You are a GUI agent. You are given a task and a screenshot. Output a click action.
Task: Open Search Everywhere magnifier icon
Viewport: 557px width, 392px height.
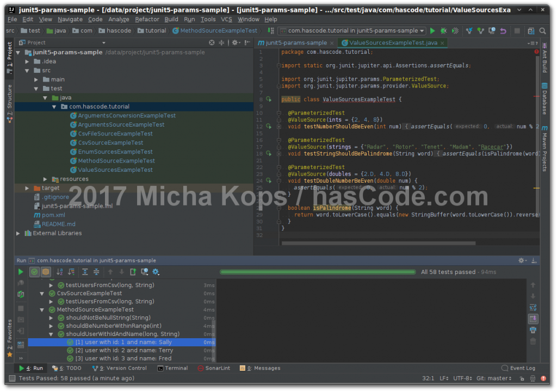click(x=542, y=31)
